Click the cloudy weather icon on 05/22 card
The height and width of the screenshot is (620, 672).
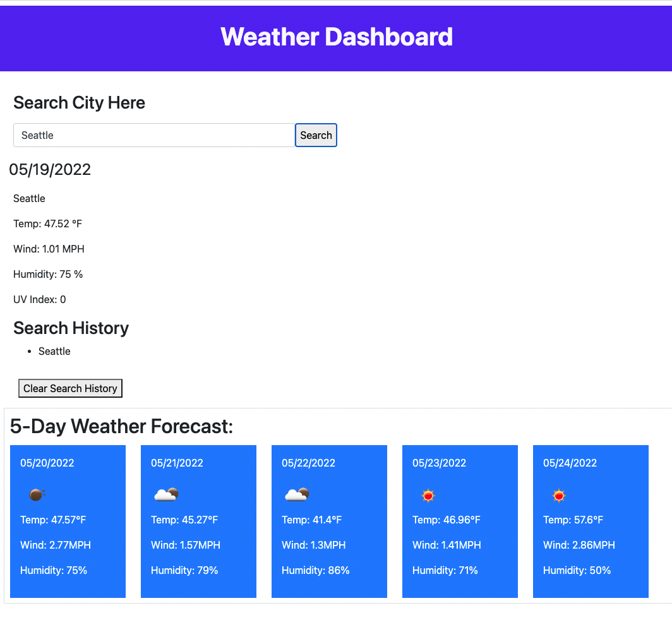coord(297,494)
